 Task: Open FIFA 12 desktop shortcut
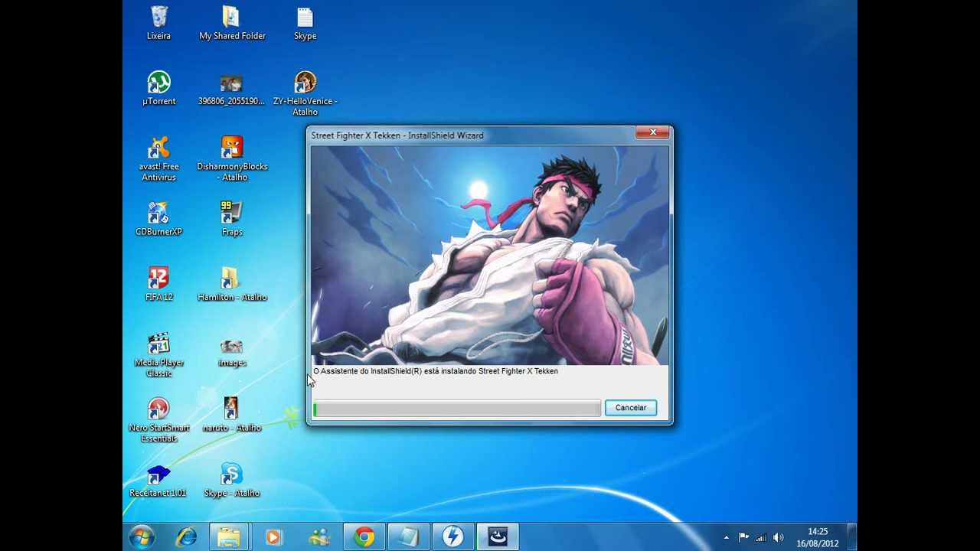click(x=158, y=284)
